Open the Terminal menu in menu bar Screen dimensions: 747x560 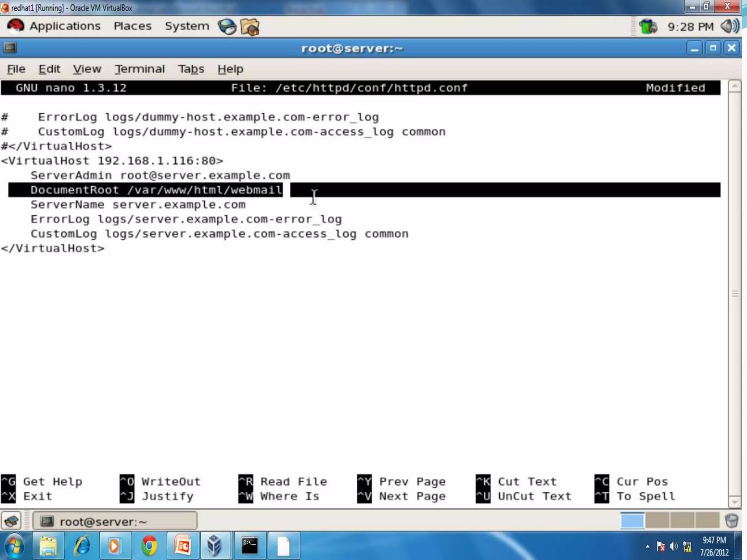click(140, 69)
